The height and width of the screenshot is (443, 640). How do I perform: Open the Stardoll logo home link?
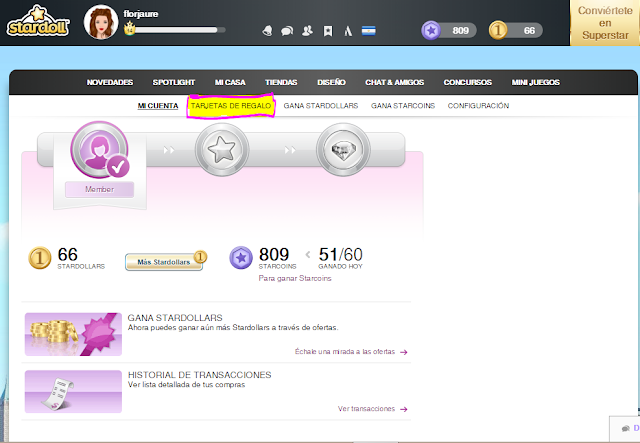pos(38,21)
